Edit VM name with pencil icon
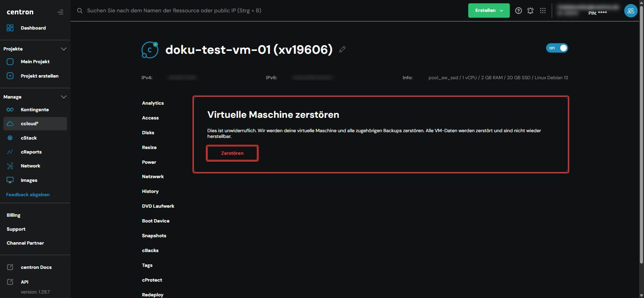 (x=342, y=50)
